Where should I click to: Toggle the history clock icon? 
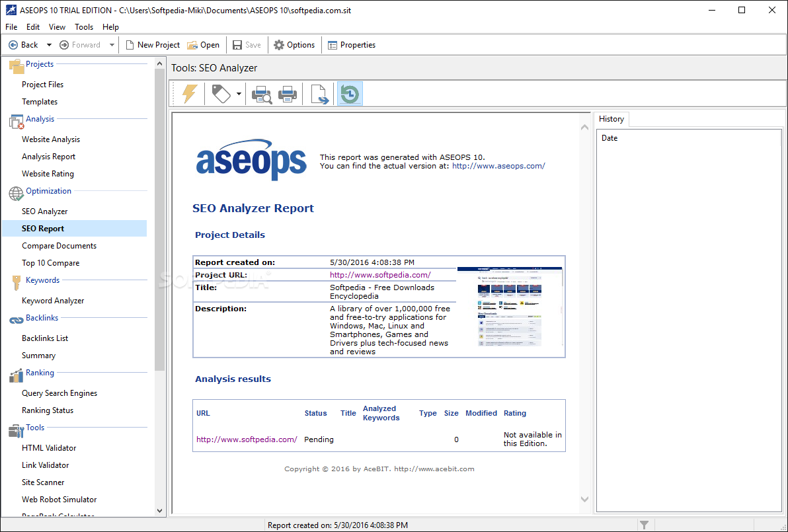(350, 94)
